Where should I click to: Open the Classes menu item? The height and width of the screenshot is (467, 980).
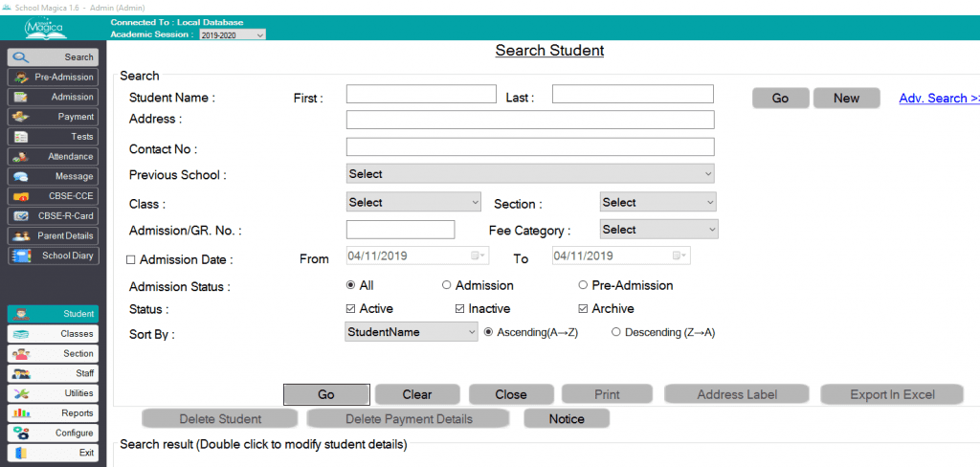tap(54, 334)
